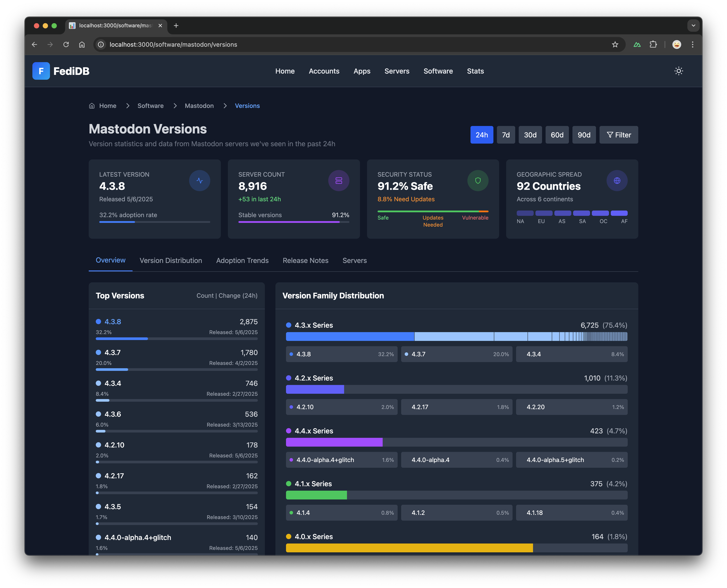Open the browser extensions puzzle icon
The height and width of the screenshot is (588, 727).
point(653,44)
